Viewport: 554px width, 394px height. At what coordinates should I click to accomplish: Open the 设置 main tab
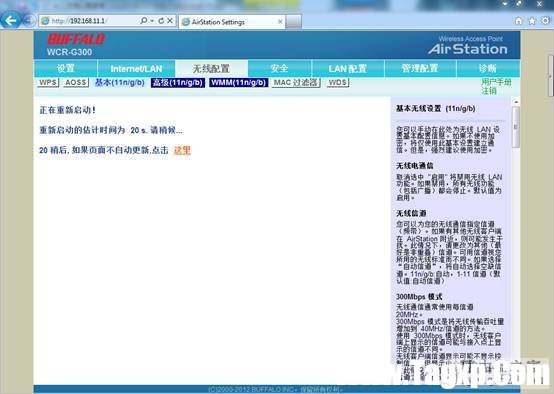pyautogui.click(x=66, y=68)
